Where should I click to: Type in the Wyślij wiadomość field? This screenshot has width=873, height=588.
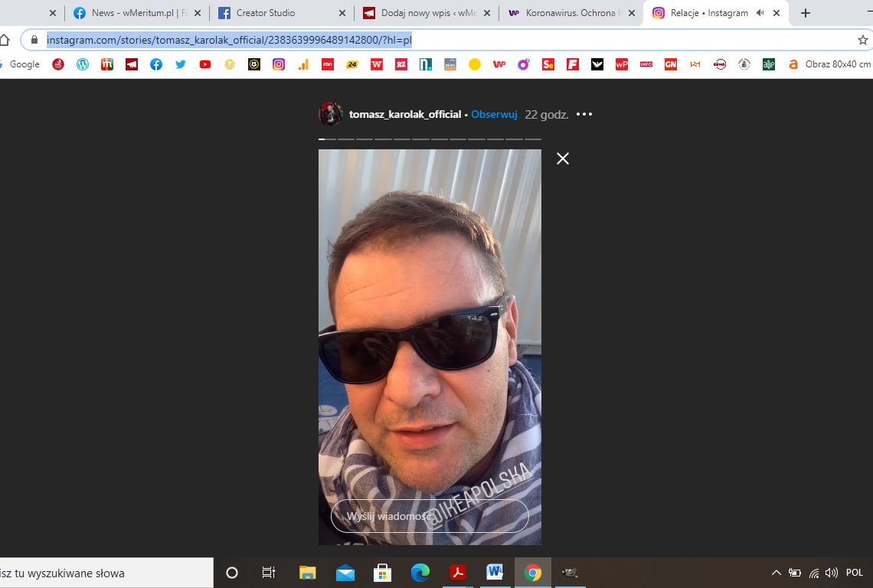point(430,516)
